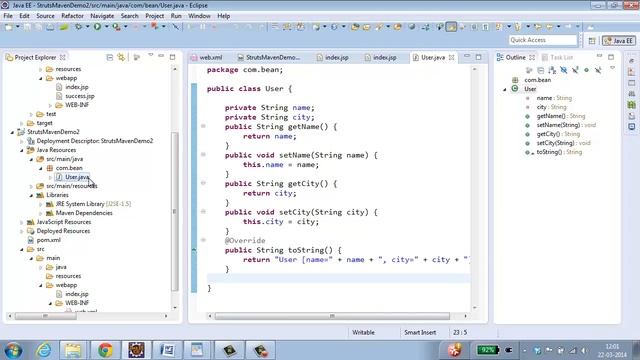640x360 pixels.
Task: Click Collapse All icon in Outline toolbar
Action: (540, 70)
